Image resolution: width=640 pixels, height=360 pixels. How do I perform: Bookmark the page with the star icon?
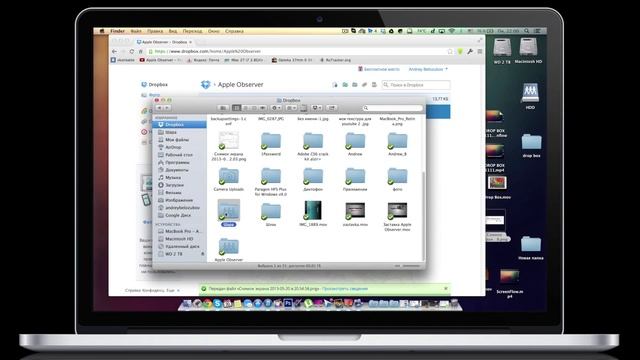point(450,51)
